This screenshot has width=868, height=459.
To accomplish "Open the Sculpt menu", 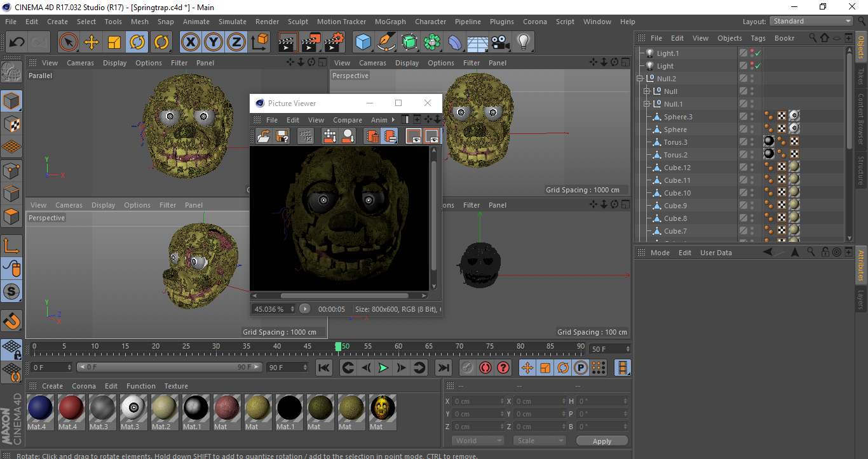I will tap(297, 22).
